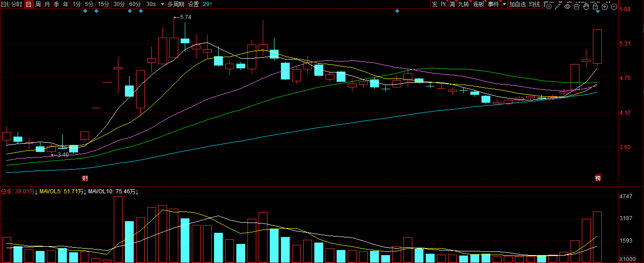644x263 pixels.
Task: Click the 3.46 low price label
Action: 63,155
